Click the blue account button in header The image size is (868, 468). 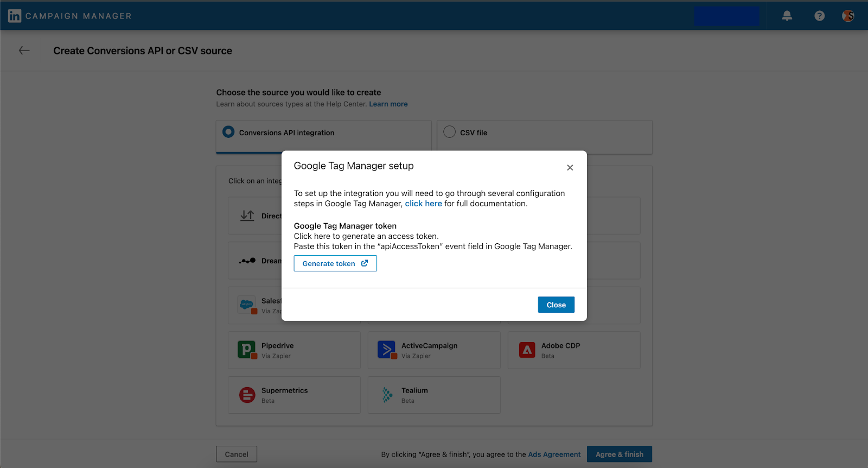726,16
